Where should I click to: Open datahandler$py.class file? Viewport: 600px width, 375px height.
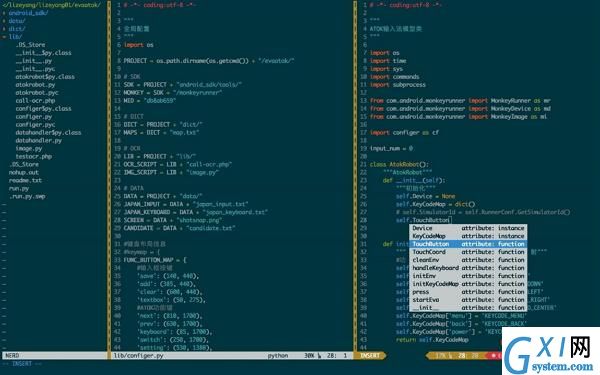click(48, 133)
